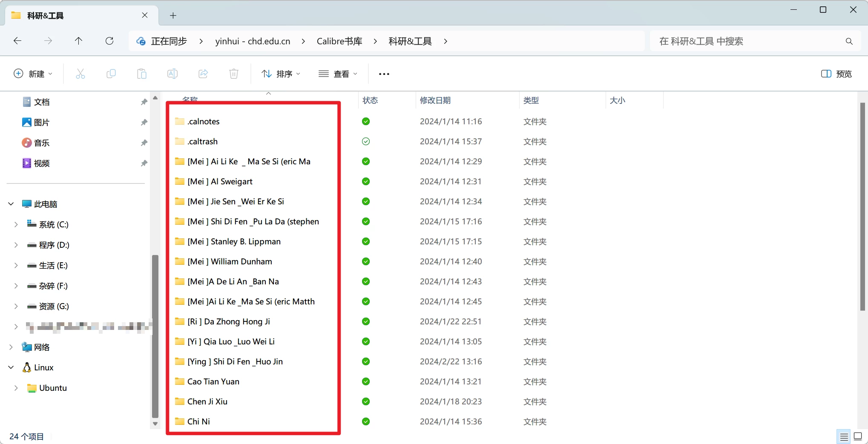868x444 pixels.
Task: Close the 科研&工具 tab
Action: (145, 15)
